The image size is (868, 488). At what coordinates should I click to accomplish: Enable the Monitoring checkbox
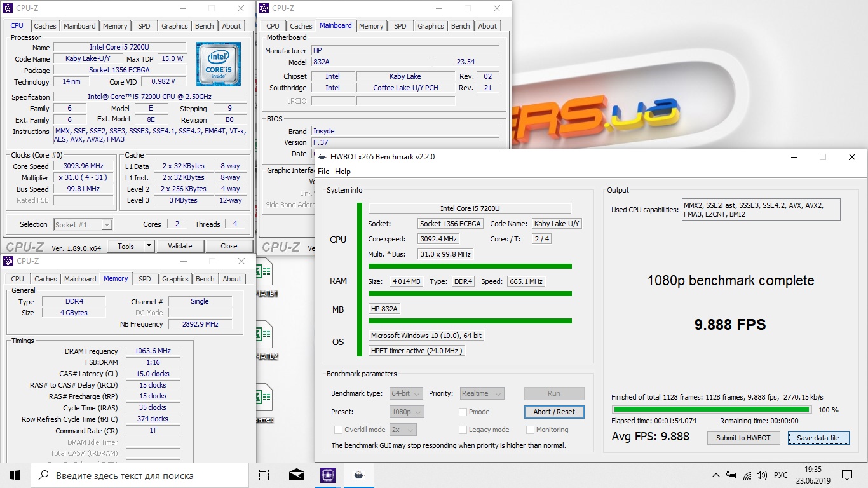530,430
